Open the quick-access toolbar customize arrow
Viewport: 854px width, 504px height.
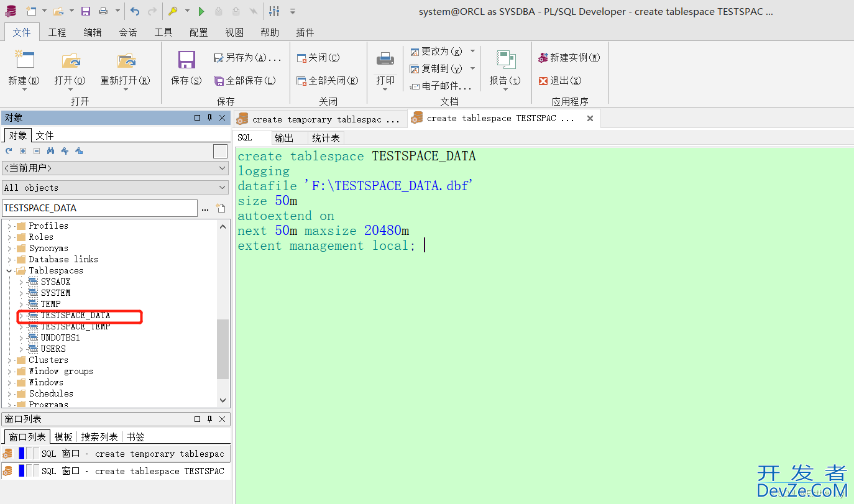click(x=293, y=11)
